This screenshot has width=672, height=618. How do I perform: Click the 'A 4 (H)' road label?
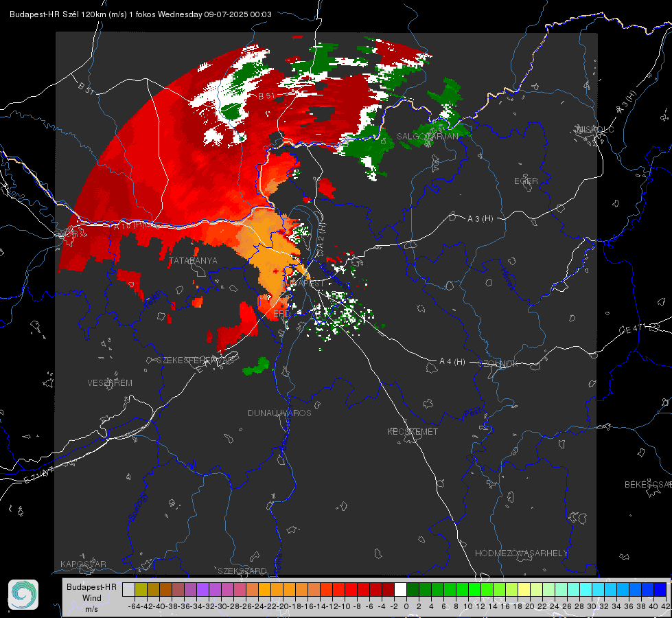(452, 362)
